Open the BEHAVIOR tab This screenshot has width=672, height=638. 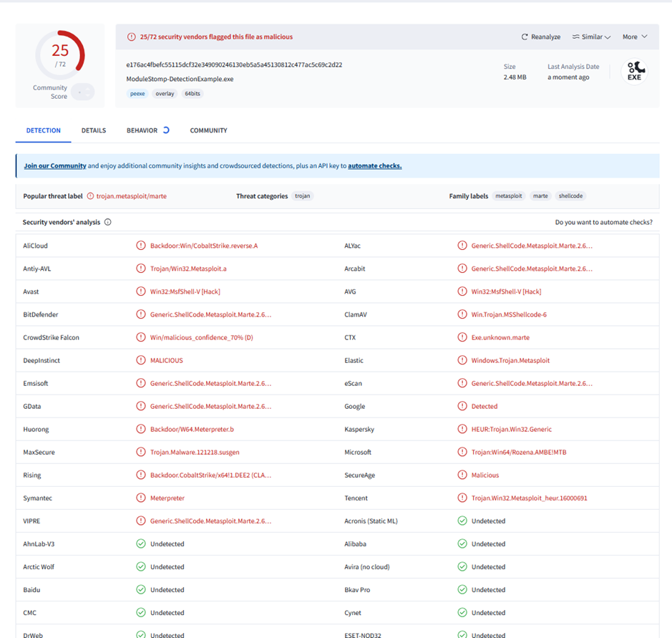[x=148, y=130]
